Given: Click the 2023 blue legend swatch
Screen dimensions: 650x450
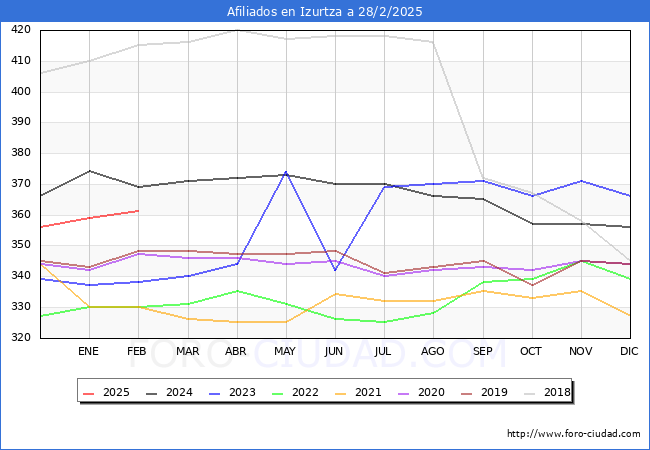Looking at the screenshot, I should 214,393.
